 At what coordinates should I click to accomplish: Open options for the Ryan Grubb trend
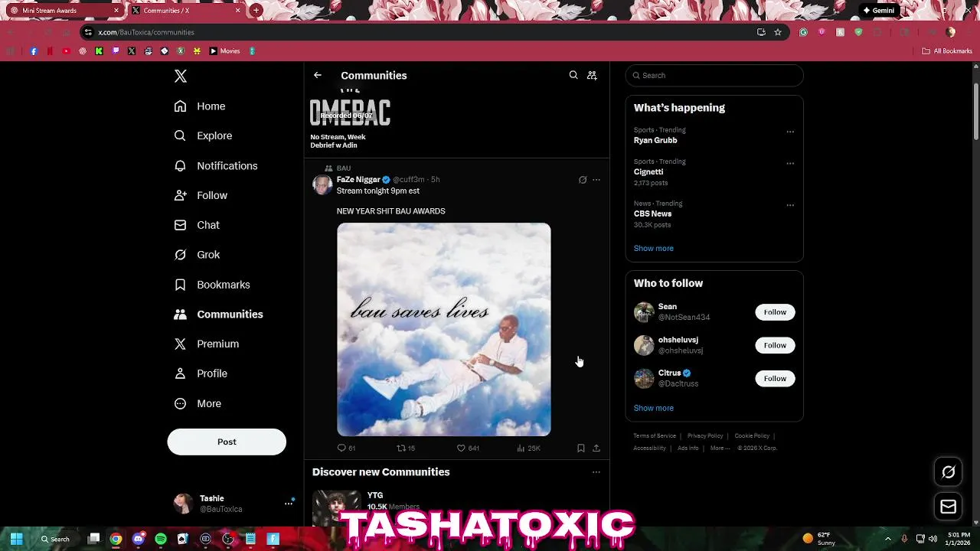click(790, 132)
